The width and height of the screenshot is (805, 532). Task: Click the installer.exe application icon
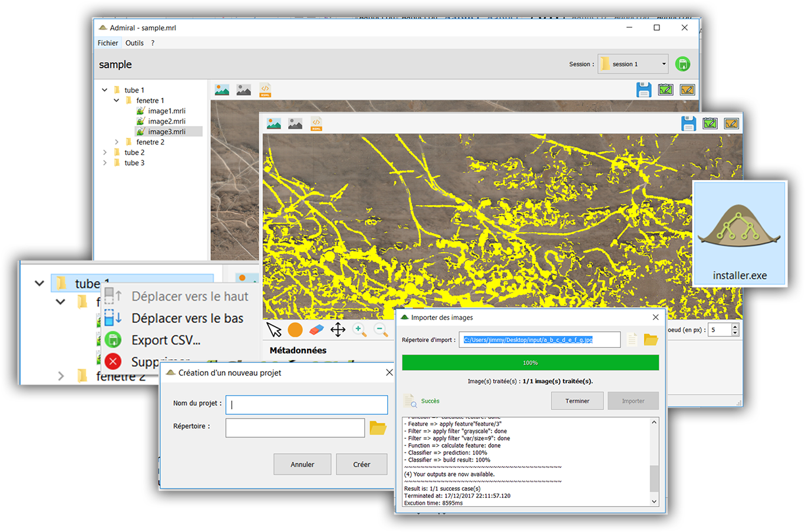(x=740, y=234)
